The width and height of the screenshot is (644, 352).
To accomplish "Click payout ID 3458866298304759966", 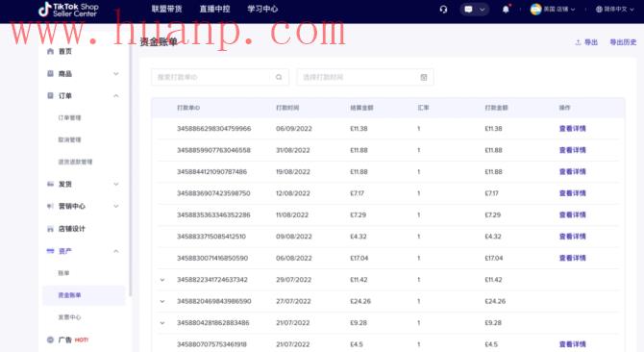I will [x=214, y=129].
